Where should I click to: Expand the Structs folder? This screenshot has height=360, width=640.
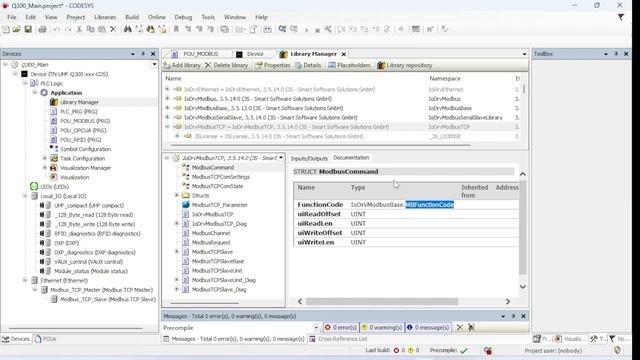[177, 196]
